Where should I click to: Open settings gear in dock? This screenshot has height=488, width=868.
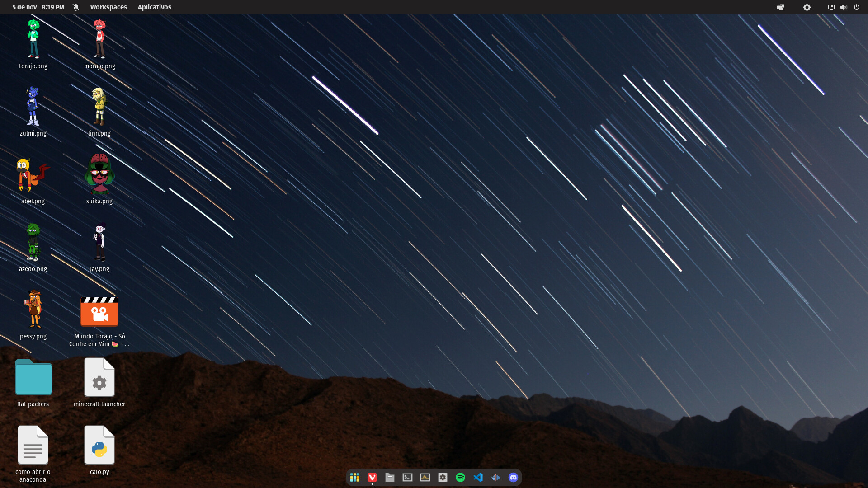coord(443,477)
